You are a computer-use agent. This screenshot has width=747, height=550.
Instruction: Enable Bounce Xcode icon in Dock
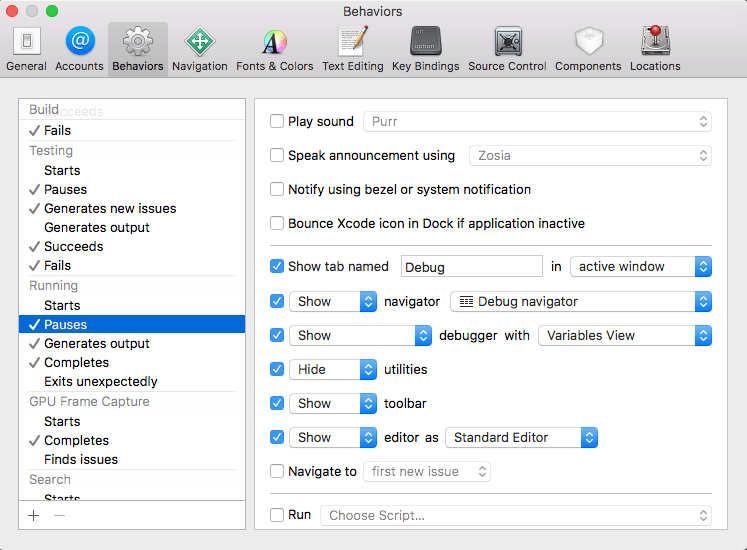pos(277,224)
